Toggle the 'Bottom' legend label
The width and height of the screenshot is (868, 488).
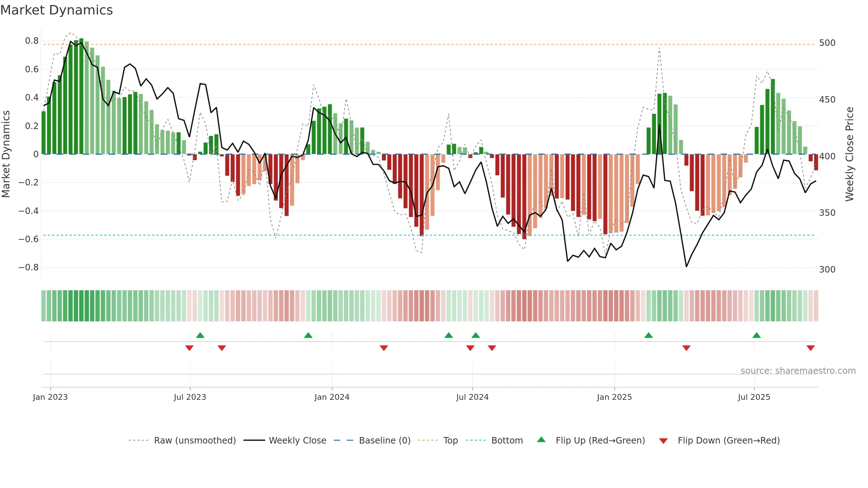[x=507, y=440]
